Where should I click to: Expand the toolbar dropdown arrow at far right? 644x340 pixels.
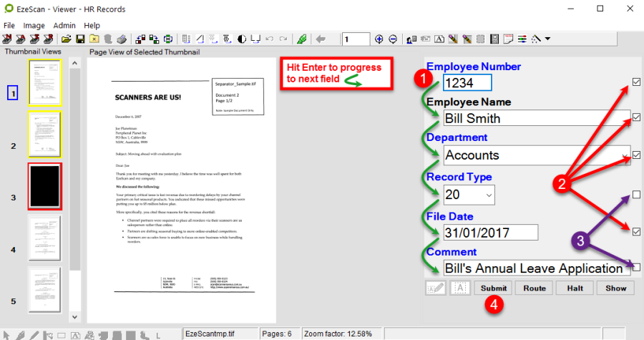tap(547, 39)
